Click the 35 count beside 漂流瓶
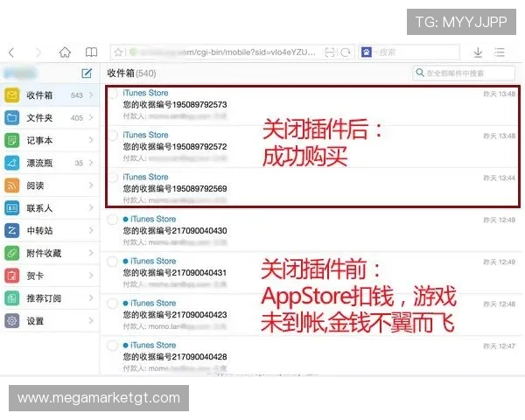This screenshot has height=420, width=525. (x=79, y=163)
